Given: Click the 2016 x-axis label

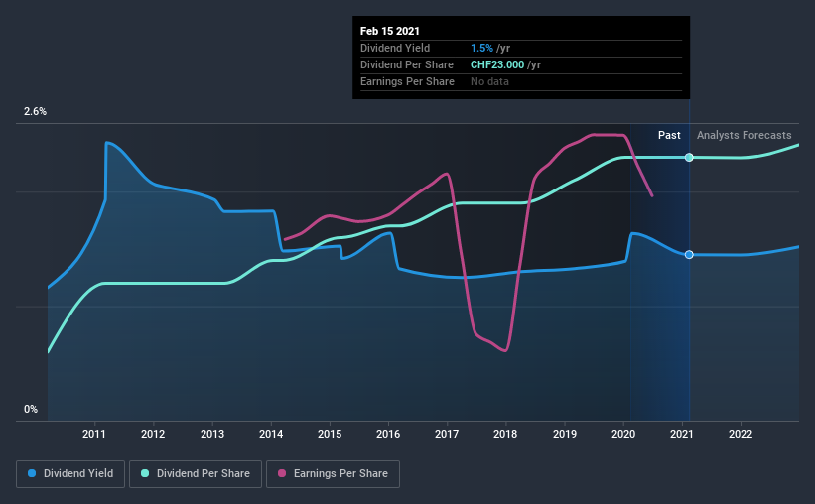Looking at the screenshot, I should pos(388,434).
